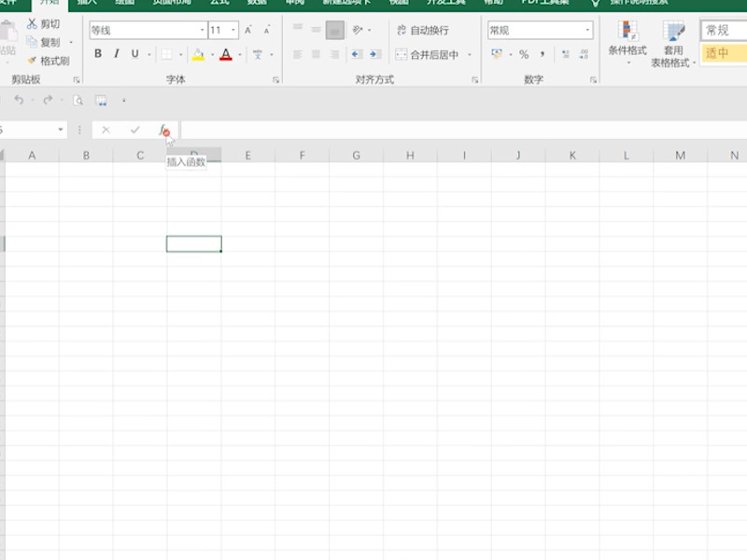Apply bold formatting with the B icon
Viewport: 747px width, 560px height.
pyautogui.click(x=97, y=54)
